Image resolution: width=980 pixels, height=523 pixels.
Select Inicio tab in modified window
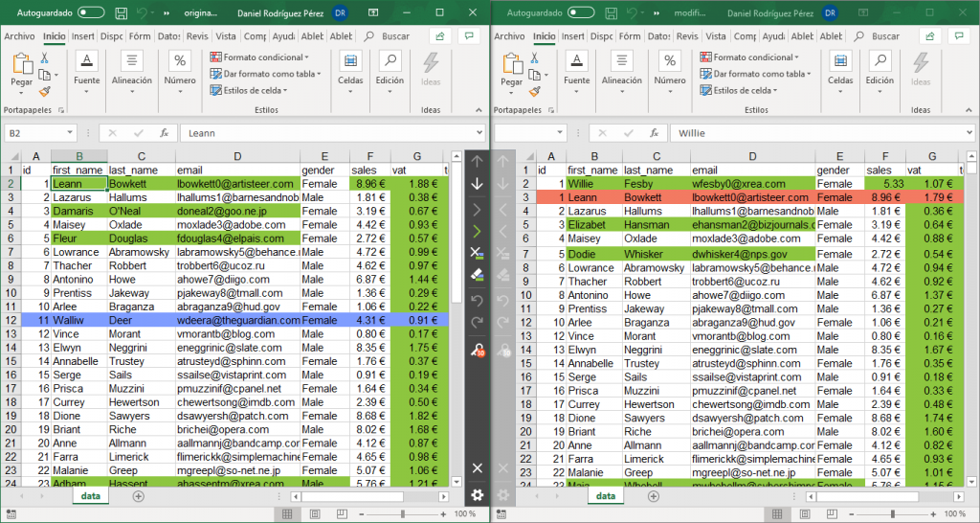pyautogui.click(x=545, y=36)
